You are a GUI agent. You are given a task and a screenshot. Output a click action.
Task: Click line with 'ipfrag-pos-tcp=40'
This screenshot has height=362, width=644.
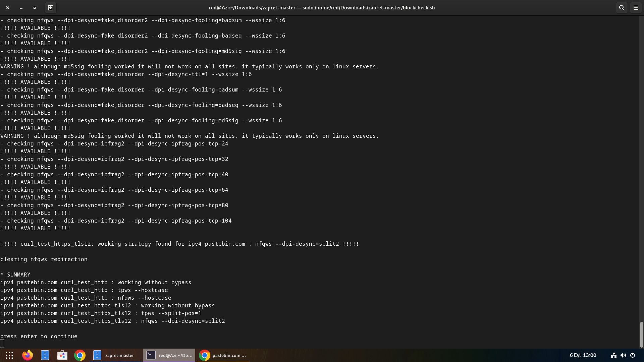pos(114,174)
